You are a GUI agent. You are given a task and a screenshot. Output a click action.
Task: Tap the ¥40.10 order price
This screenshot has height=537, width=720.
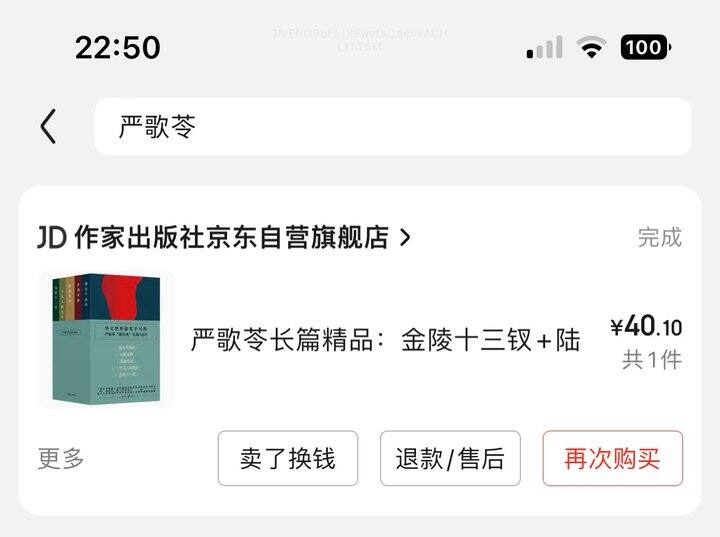tap(646, 326)
